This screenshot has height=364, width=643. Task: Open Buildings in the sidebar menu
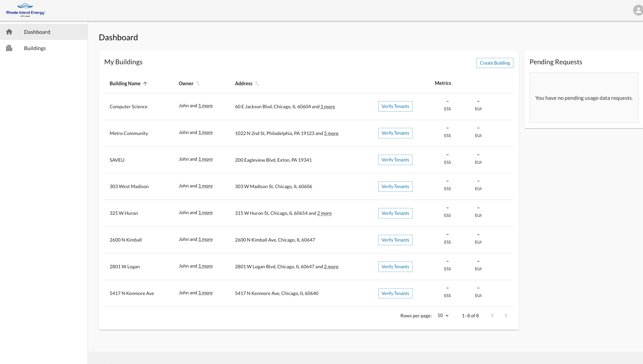point(35,48)
